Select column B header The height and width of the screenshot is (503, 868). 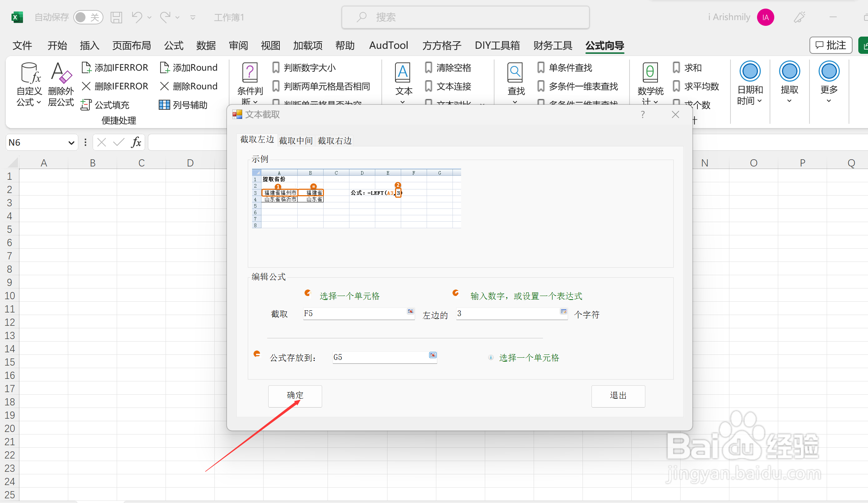click(93, 163)
